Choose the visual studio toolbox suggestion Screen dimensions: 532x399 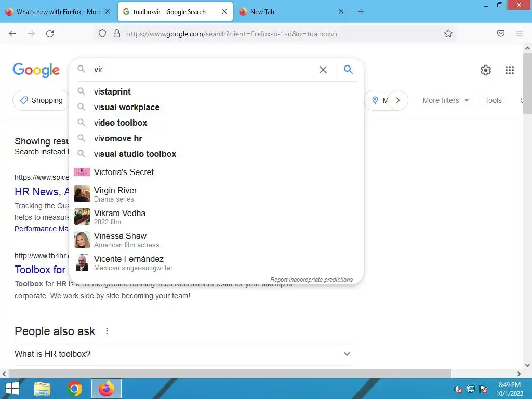[216, 154]
